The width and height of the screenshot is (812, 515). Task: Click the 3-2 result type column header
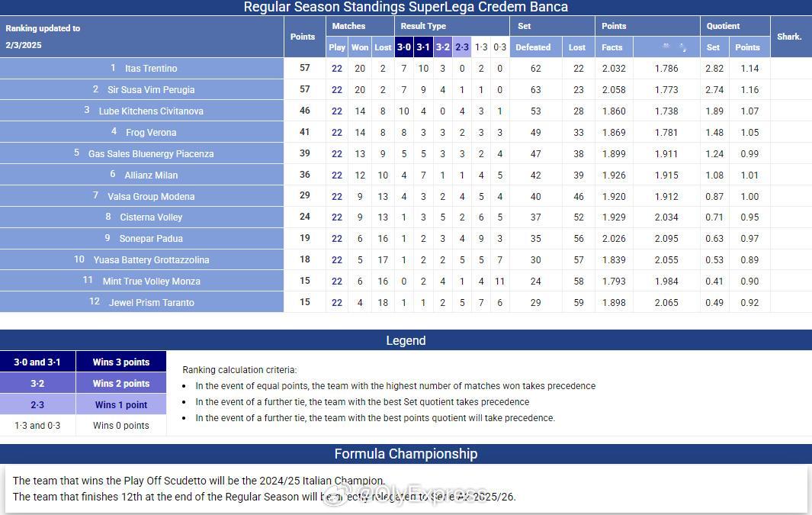pyautogui.click(x=442, y=47)
